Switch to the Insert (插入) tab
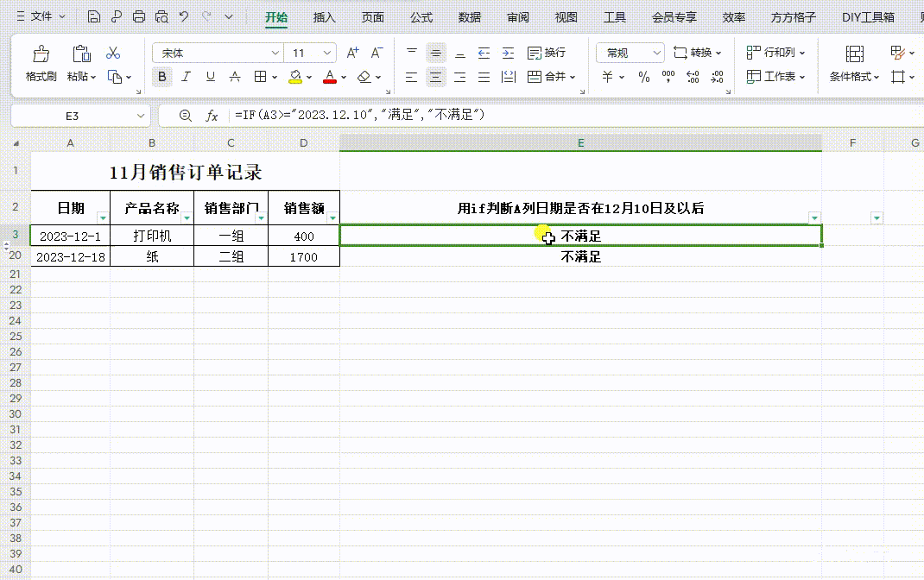Image resolution: width=924 pixels, height=580 pixels. (324, 17)
